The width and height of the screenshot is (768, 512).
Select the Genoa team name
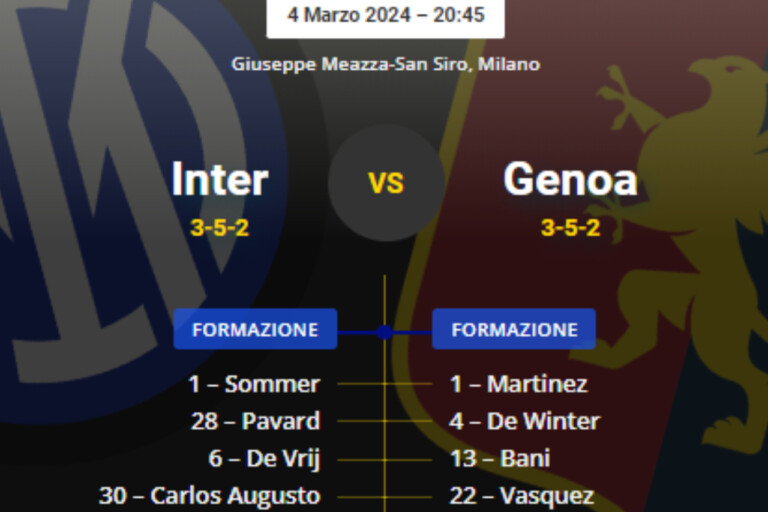[570, 181]
